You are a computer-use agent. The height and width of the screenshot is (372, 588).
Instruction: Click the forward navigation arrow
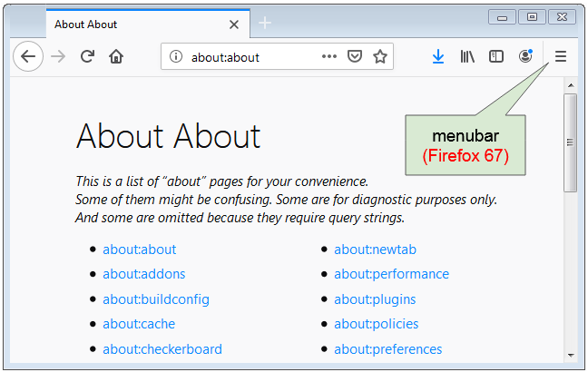[58, 56]
